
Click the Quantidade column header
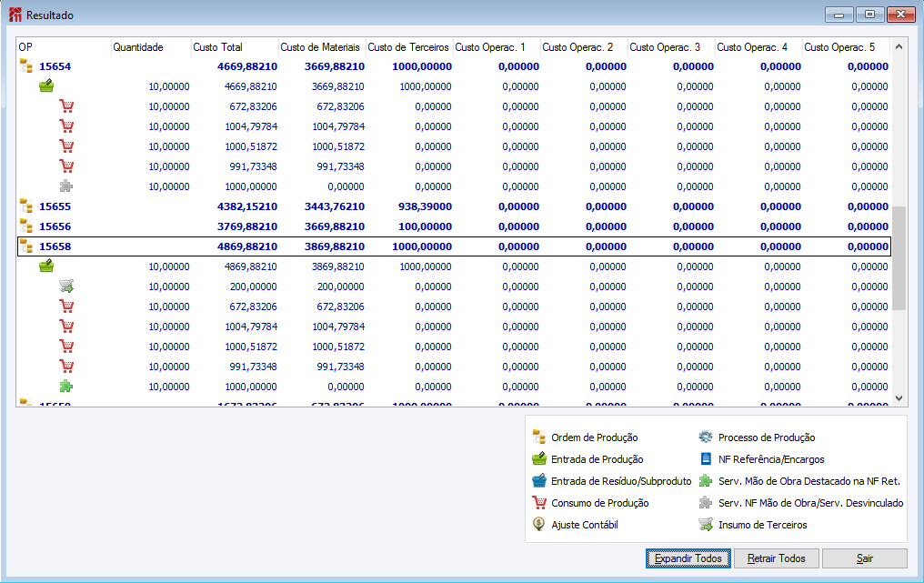pos(151,47)
